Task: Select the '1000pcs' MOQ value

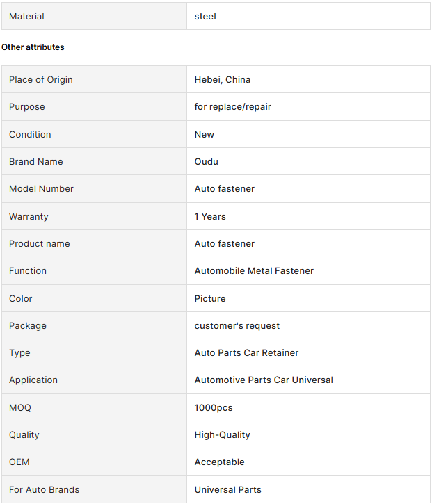Action: pos(214,407)
